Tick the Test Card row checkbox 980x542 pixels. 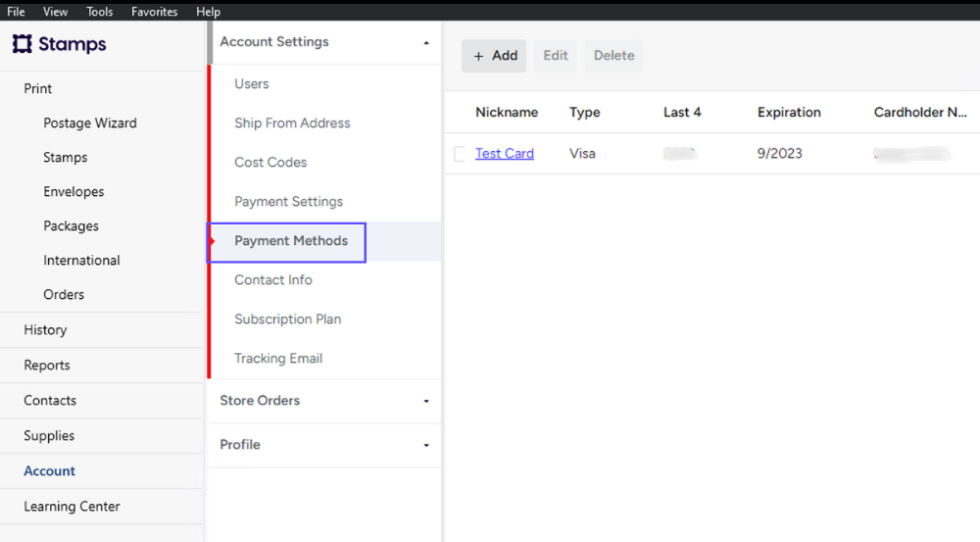[460, 154]
